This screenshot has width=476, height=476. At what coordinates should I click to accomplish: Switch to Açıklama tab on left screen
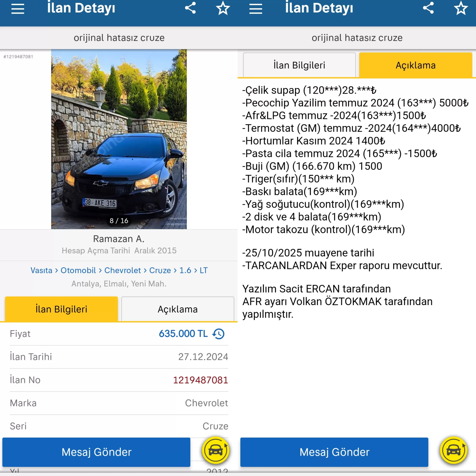pos(178,309)
